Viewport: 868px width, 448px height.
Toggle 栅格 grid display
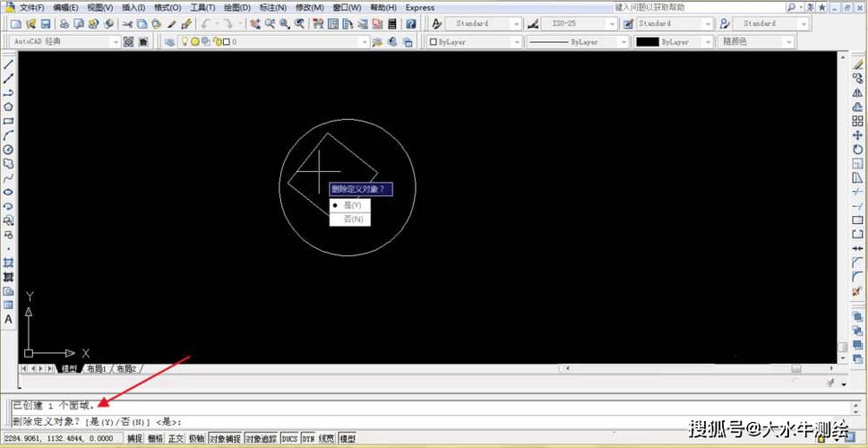pos(156,438)
